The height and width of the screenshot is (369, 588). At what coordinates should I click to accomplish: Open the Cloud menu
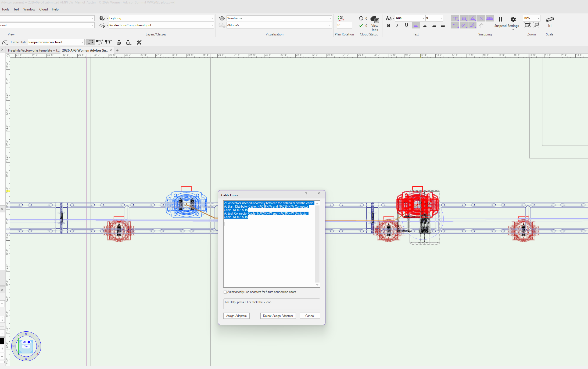[43, 9]
